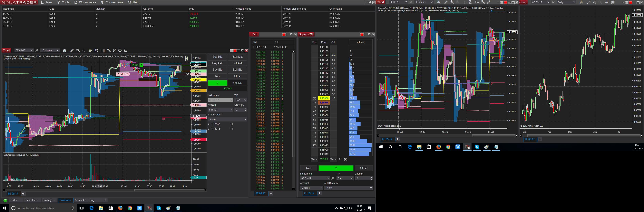
Task: Click the bar type icon in 15 Minute chart
Action: [x=64, y=50]
